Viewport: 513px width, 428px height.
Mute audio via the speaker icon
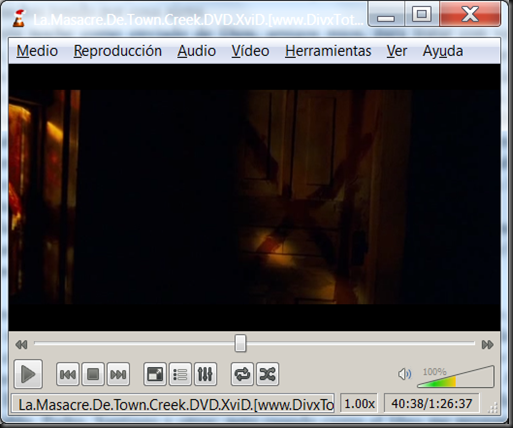[405, 374]
